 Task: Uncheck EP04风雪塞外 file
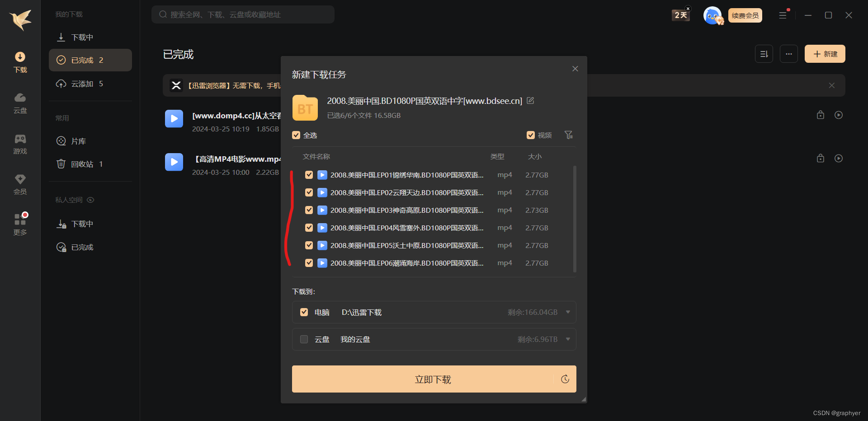click(x=309, y=228)
